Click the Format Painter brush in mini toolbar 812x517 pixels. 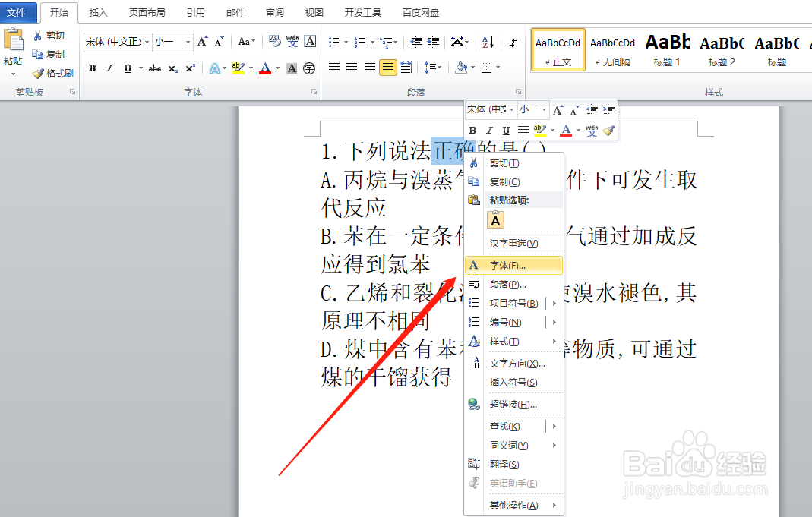[x=608, y=131]
